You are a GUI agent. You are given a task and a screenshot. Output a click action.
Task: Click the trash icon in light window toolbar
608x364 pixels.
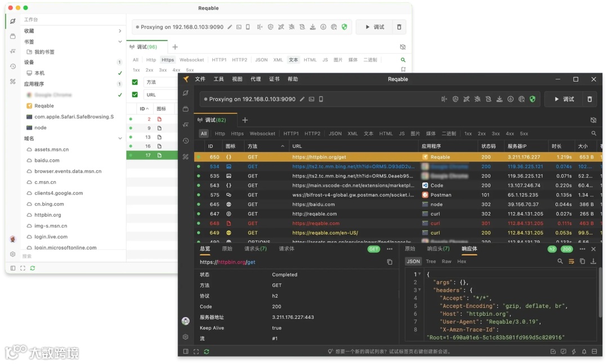coord(399,27)
